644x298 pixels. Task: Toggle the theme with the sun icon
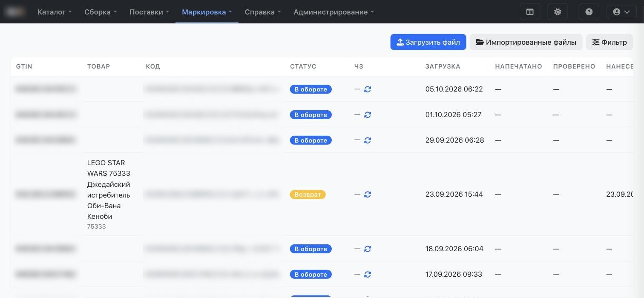point(558,12)
